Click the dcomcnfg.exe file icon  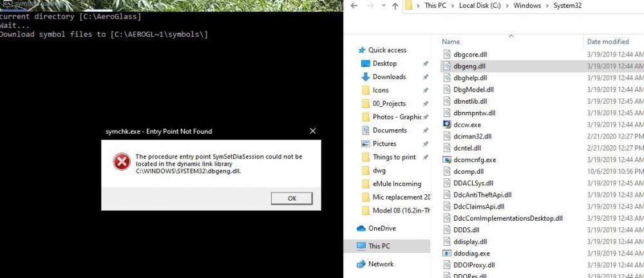coord(448,160)
